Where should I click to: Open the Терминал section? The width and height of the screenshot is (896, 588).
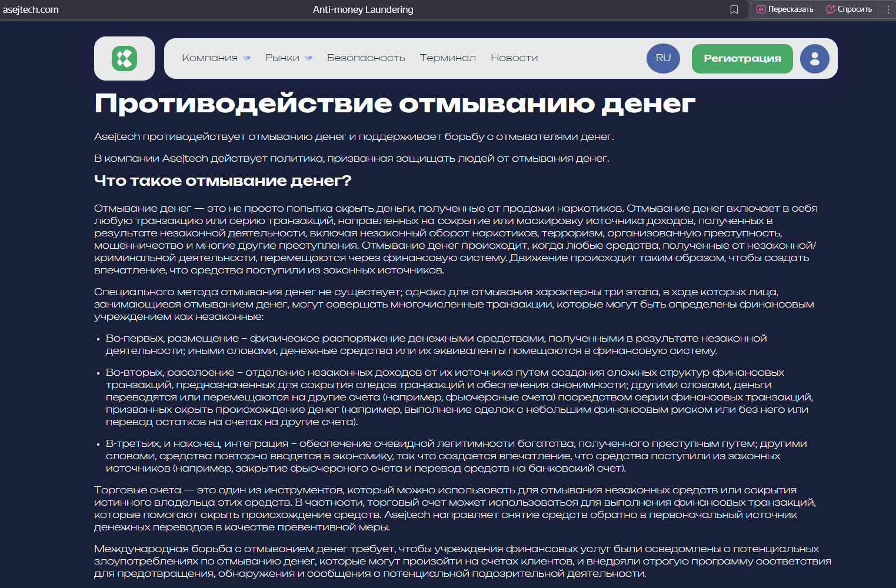[447, 58]
